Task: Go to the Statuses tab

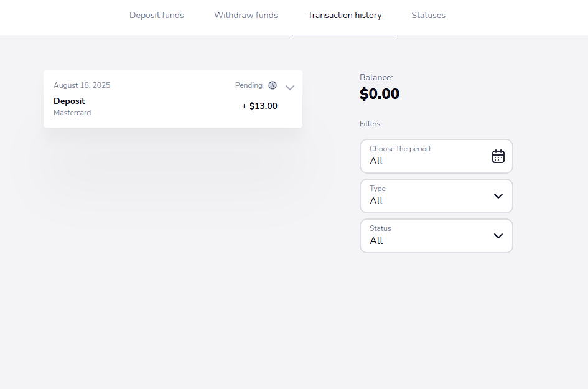Action: (x=428, y=16)
